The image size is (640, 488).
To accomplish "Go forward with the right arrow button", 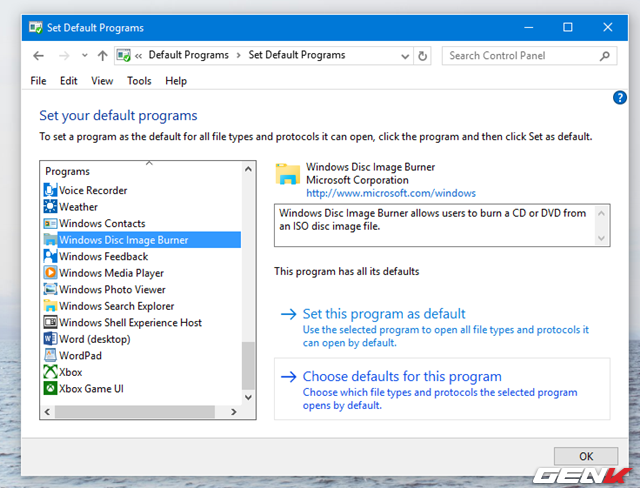I will [x=64, y=55].
